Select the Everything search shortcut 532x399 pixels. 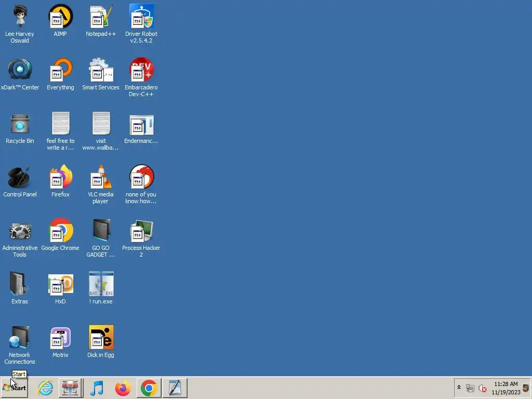[60, 74]
